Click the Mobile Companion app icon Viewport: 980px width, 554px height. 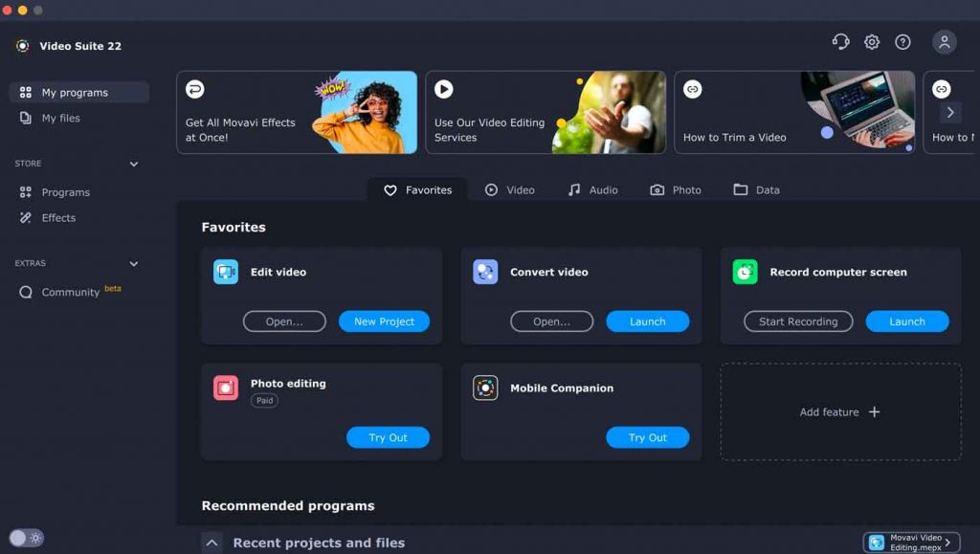click(485, 388)
